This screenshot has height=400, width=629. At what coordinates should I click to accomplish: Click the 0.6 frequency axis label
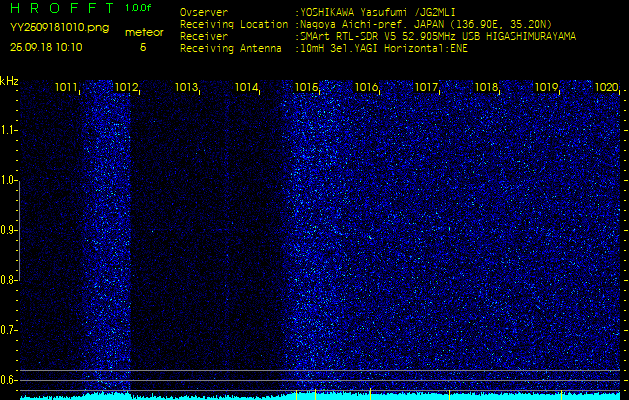coord(8,380)
